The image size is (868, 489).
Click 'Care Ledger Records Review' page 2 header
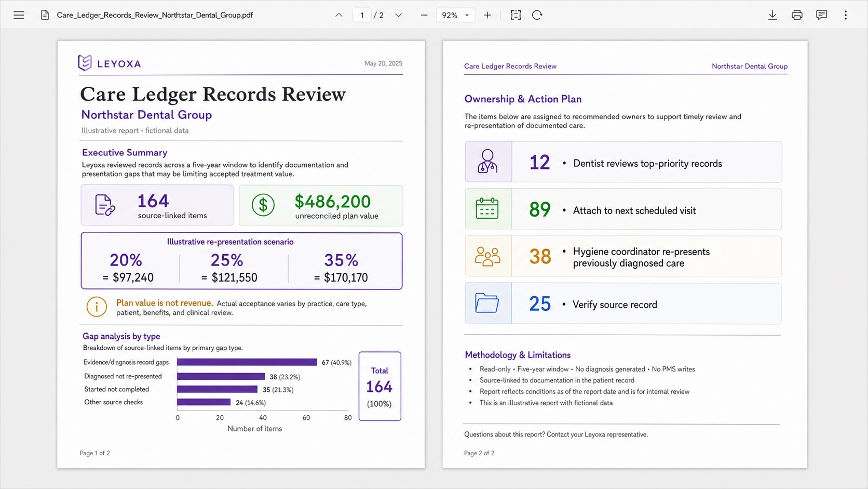510,66
